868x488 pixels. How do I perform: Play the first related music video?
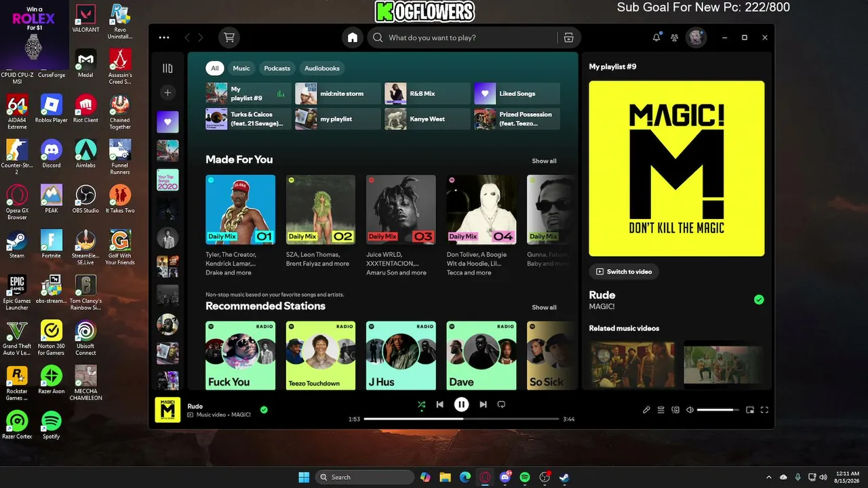coord(632,364)
